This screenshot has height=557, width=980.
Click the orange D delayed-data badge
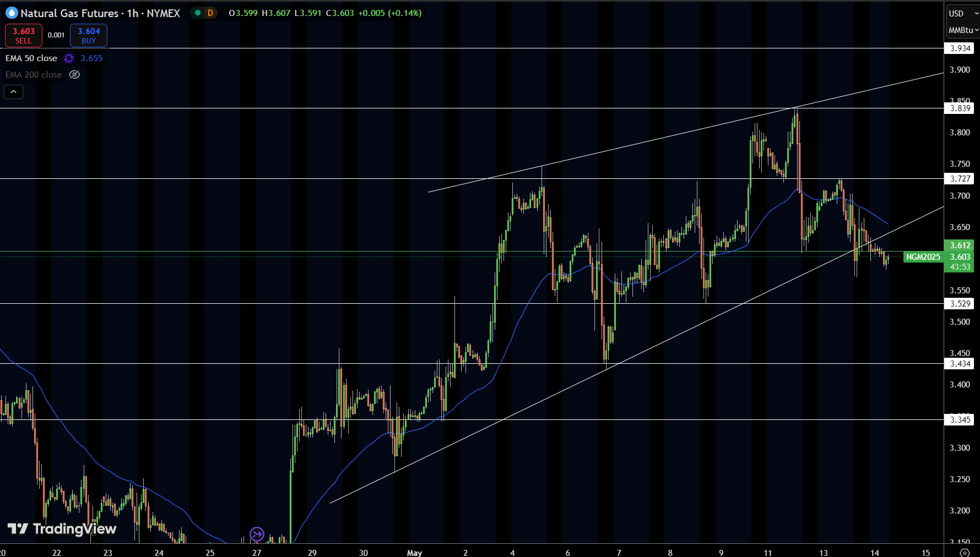click(210, 13)
